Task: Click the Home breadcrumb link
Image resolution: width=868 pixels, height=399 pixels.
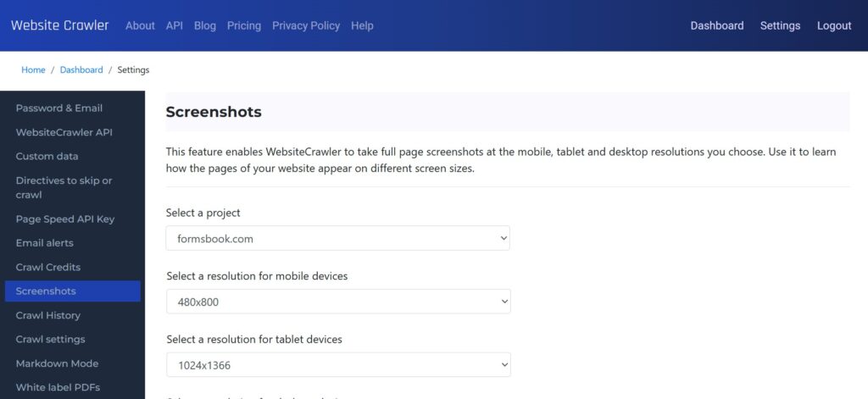Action: pyautogui.click(x=33, y=69)
